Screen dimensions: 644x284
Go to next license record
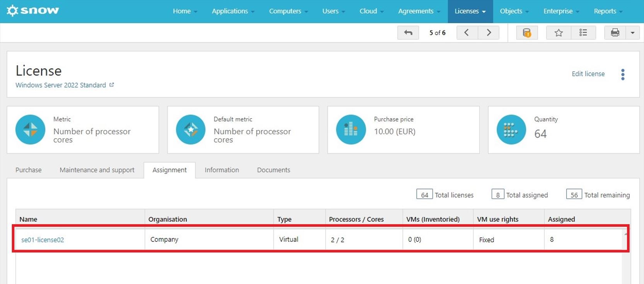click(x=489, y=33)
